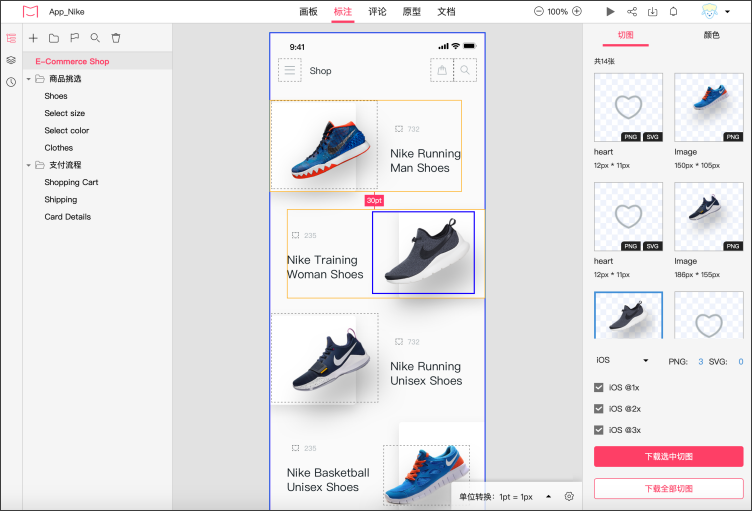Switch to the 颜色 tab

pos(711,35)
